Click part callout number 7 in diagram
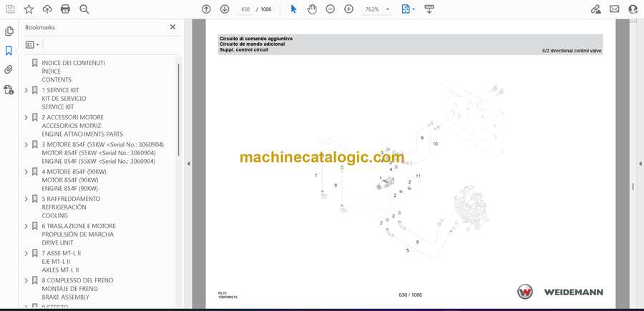This screenshot has height=311, width=644. (x=316, y=175)
